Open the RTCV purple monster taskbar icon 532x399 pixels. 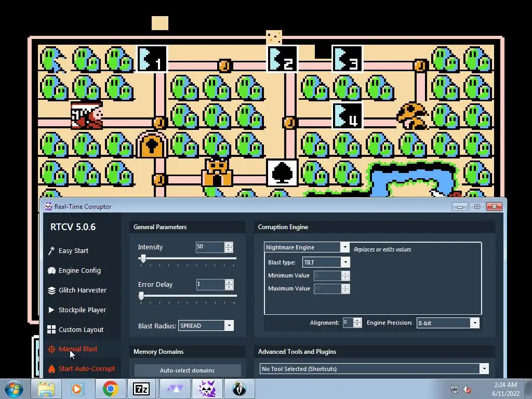click(207, 389)
